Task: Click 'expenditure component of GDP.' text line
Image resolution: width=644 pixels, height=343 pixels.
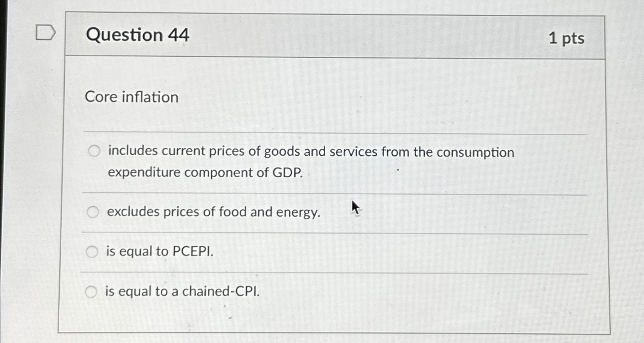Action: coord(205,172)
